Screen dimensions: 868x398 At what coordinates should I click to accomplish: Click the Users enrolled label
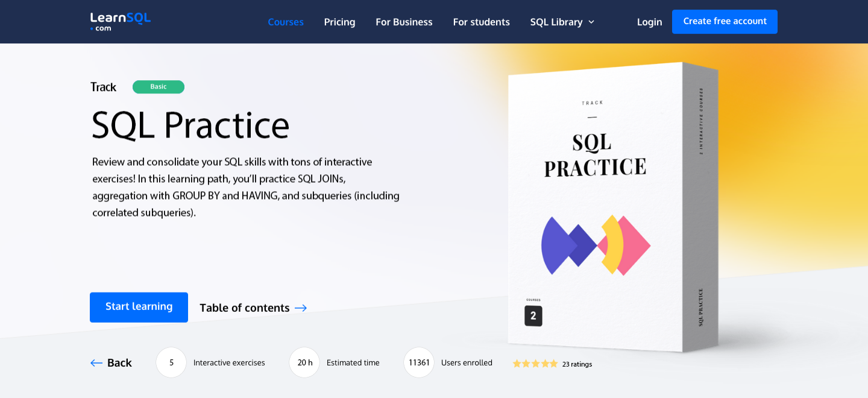pos(467,362)
